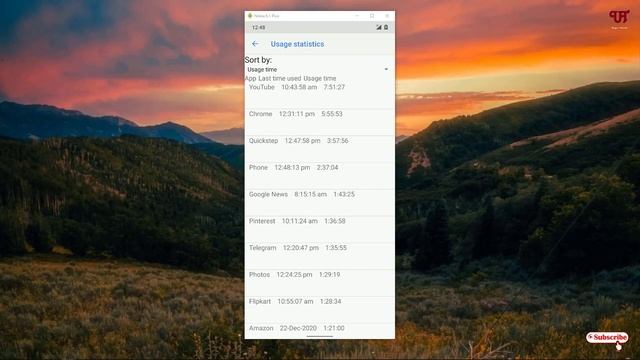Open the Sort by Usage time dropdown
This screenshot has width=640, height=360.
tap(319, 70)
